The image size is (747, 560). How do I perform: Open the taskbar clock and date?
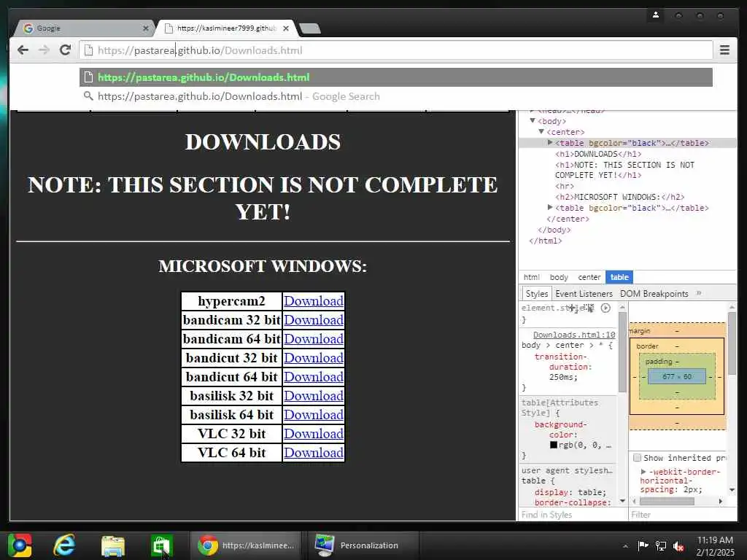[715, 546]
